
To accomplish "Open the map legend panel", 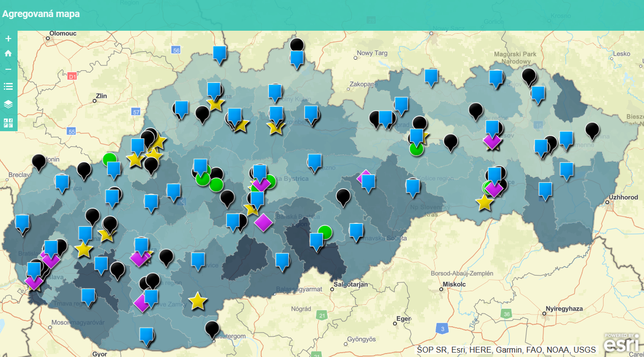I will click(x=7, y=86).
